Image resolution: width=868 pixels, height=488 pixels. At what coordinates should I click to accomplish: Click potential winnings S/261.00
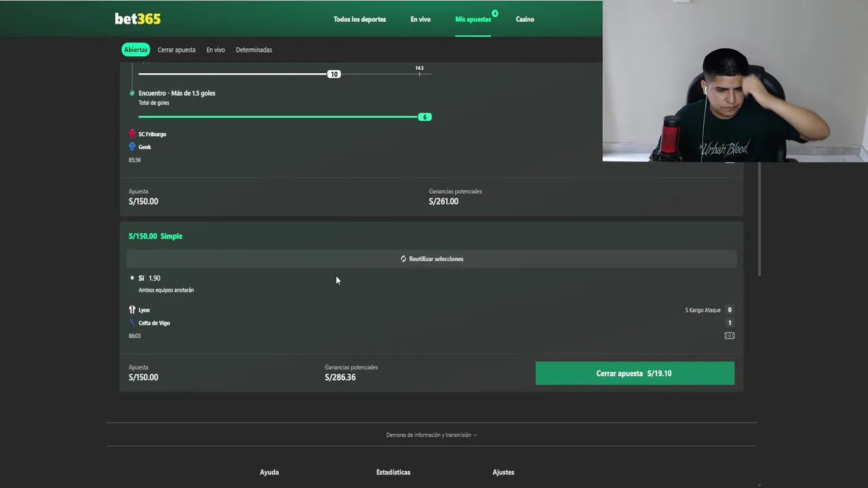443,201
